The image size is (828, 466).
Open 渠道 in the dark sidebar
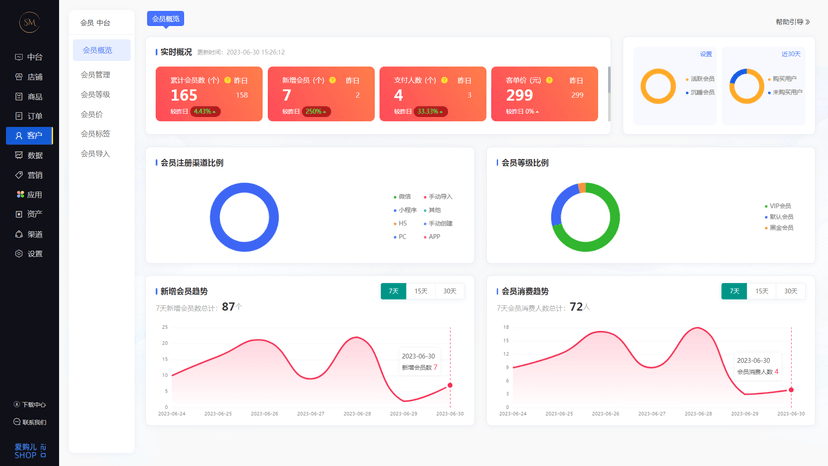pyautogui.click(x=29, y=234)
